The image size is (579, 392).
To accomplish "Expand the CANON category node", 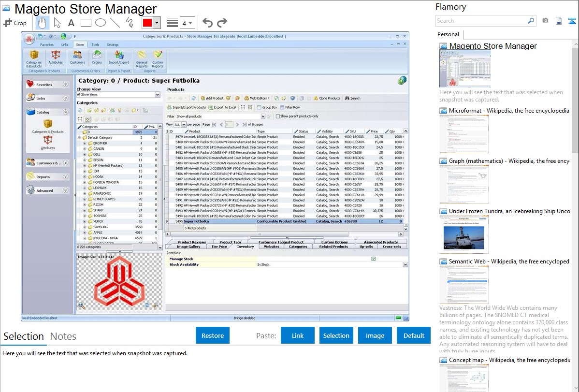I will (85, 149).
